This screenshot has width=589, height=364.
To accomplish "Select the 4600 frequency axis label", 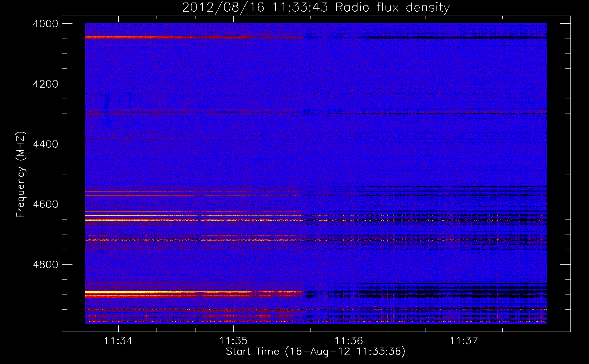I will 46,204.
